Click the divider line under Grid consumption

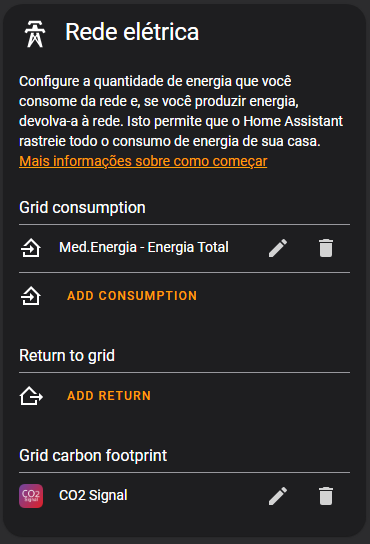[x=184, y=224]
